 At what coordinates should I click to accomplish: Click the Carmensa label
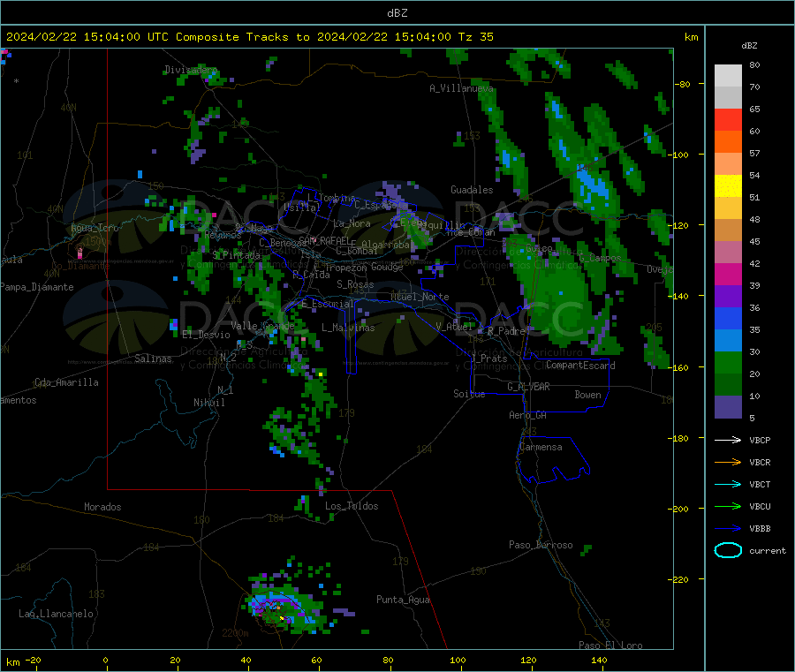[541, 448]
